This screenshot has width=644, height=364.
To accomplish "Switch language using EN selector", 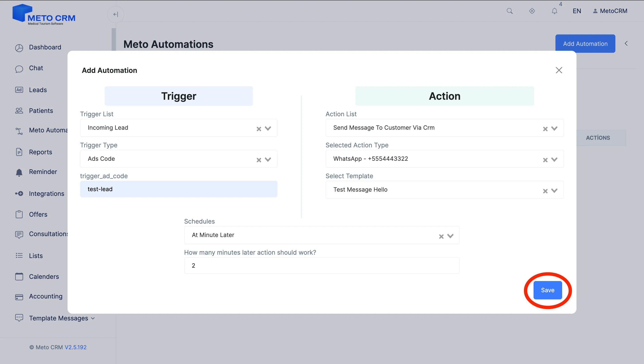I will pos(577,11).
